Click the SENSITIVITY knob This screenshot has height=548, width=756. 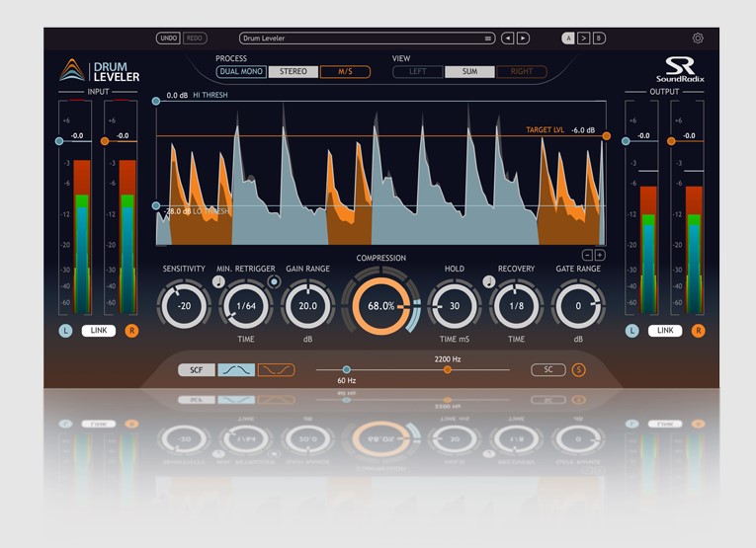tap(184, 306)
